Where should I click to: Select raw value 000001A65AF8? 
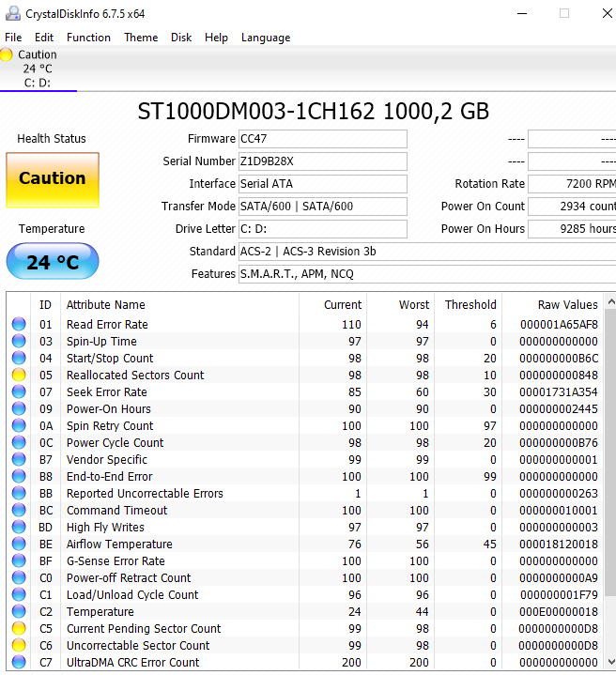click(559, 324)
